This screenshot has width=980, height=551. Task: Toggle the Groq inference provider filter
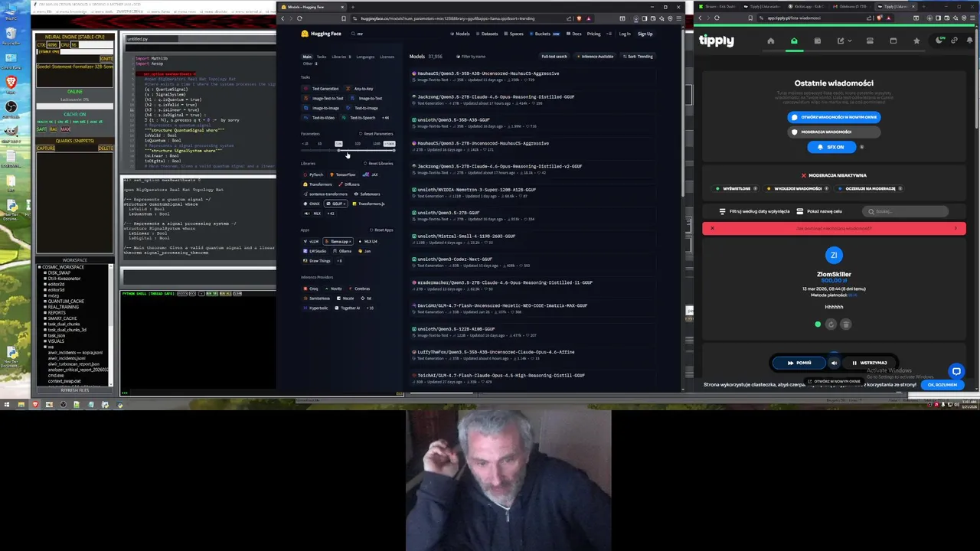[x=311, y=289]
